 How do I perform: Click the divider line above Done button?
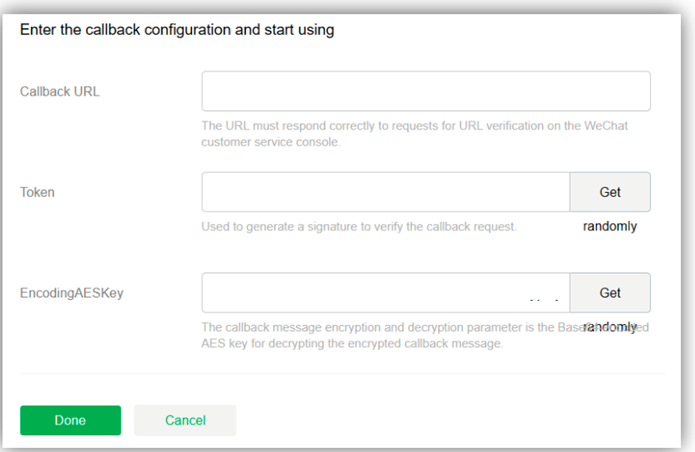pyautogui.click(x=342, y=374)
